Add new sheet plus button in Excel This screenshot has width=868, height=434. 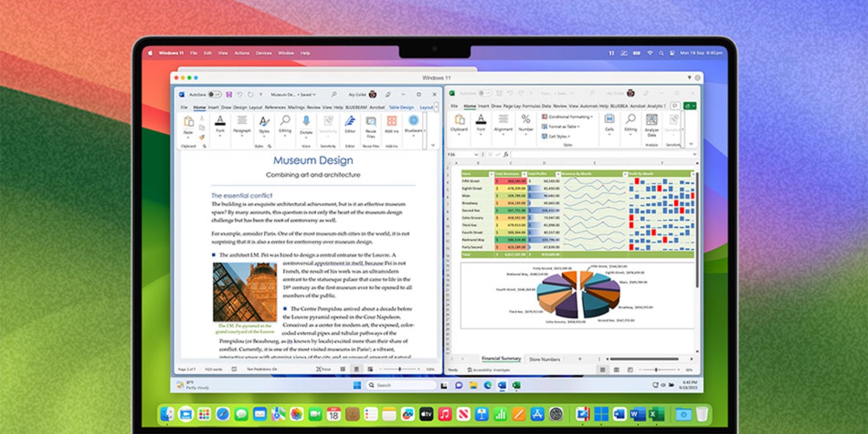[579, 359]
